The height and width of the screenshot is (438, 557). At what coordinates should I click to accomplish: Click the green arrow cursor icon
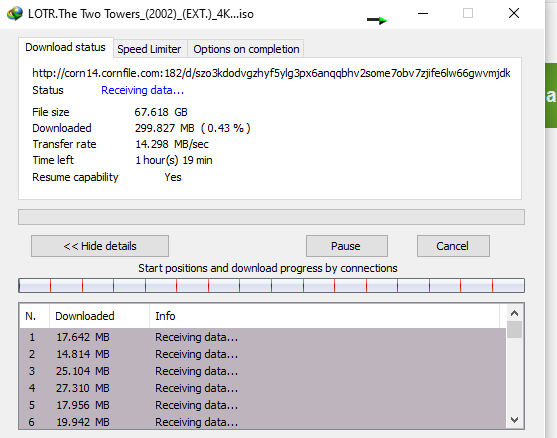click(x=377, y=20)
